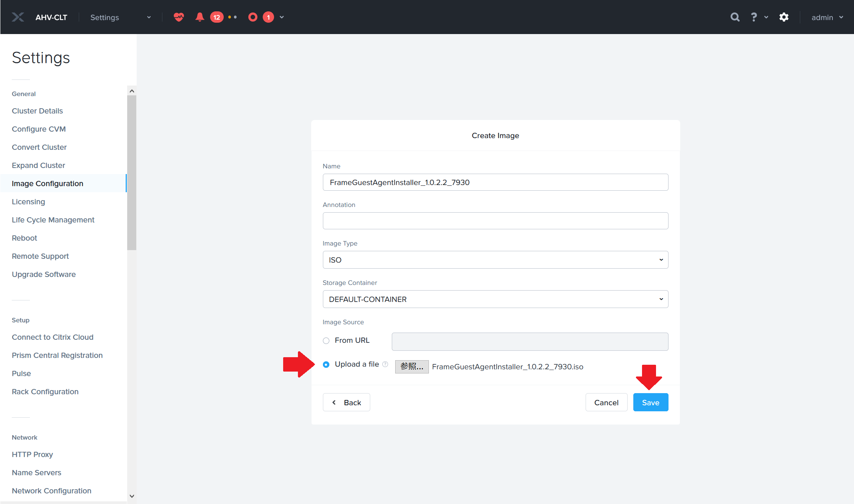Open Connect to Citrix Cloud
Viewport: 854px width, 504px height.
coord(53,337)
